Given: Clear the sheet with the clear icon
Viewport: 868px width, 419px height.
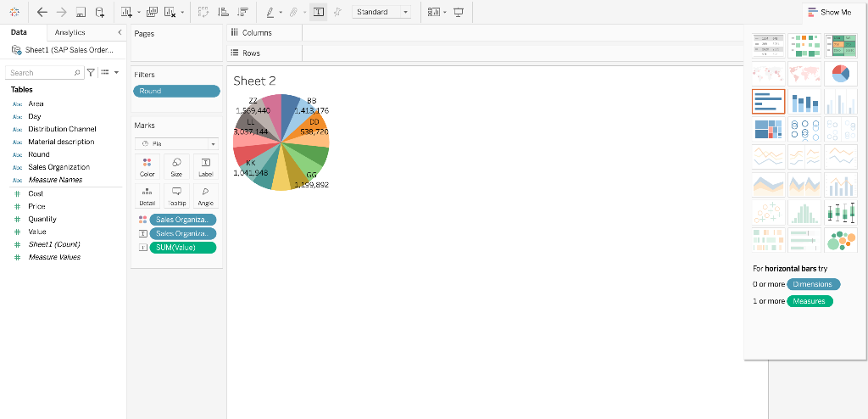Looking at the screenshot, I should click(170, 12).
